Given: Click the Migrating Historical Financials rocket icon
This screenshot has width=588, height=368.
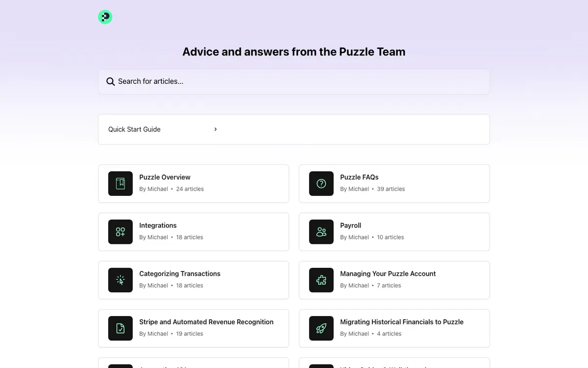Looking at the screenshot, I should click(x=321, y=328).
